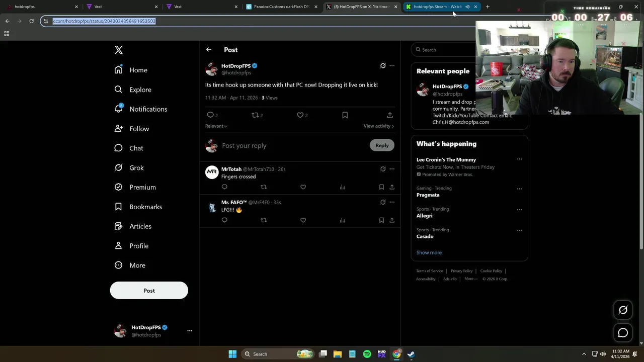Open Terms of Service link
The width and height of the screenshot is (644, 362).
click(429, 271)
